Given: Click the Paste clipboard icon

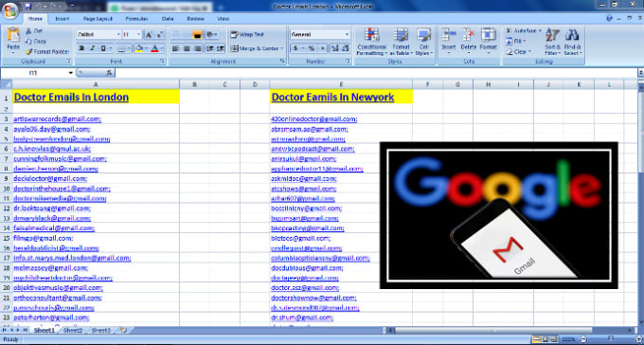Looking at the screenshot, I should coord(13,35).
